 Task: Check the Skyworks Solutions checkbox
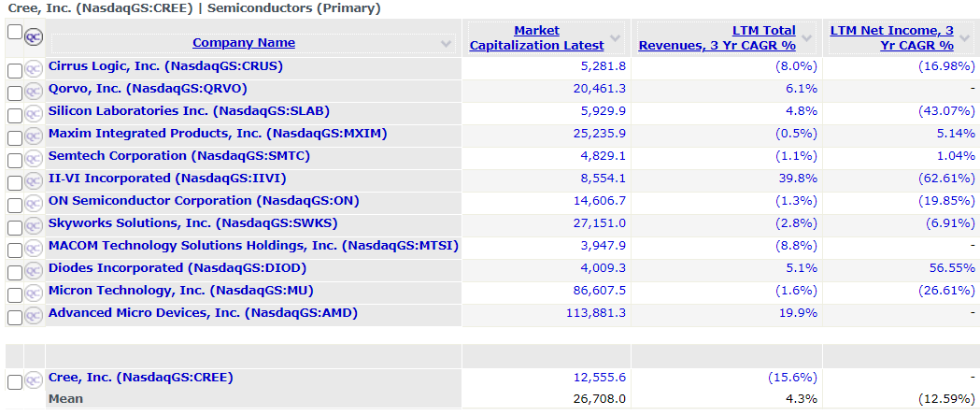(x=14, y=227)
